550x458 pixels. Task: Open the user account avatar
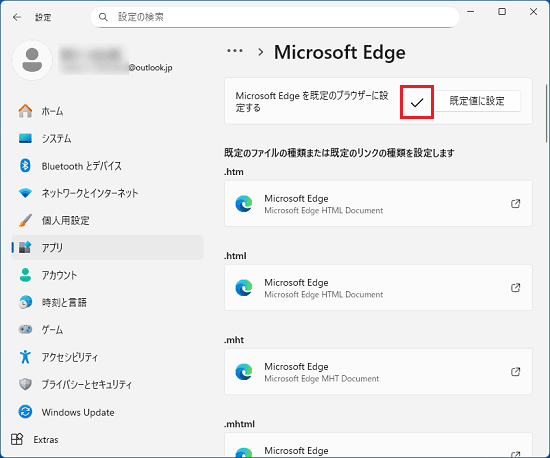click(x=32, y=60)
